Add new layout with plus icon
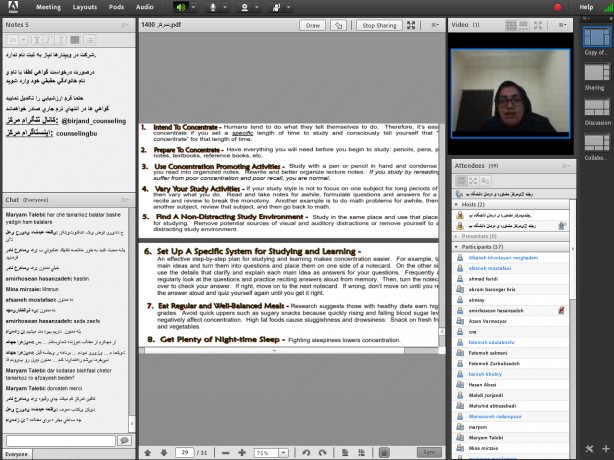The height and width of the screenshot is (460, 614). coord(606,449)
